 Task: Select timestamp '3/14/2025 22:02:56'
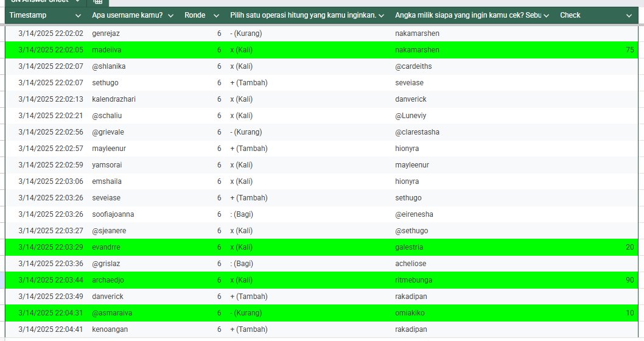click(x=51, y=132)
